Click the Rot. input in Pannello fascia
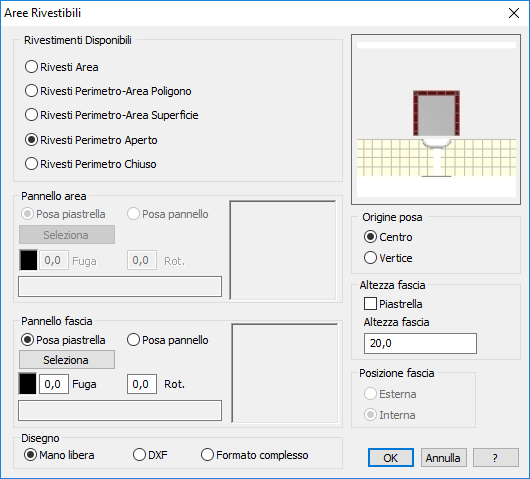 coord(142,384)
